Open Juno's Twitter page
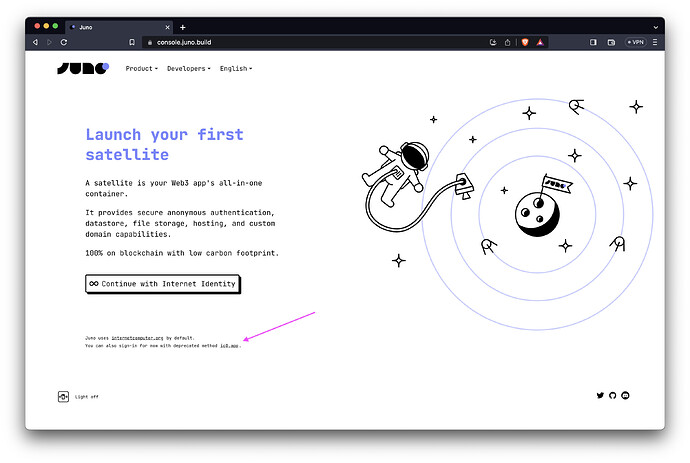Screen dimensions: 690x463 (x=600, y=395)
